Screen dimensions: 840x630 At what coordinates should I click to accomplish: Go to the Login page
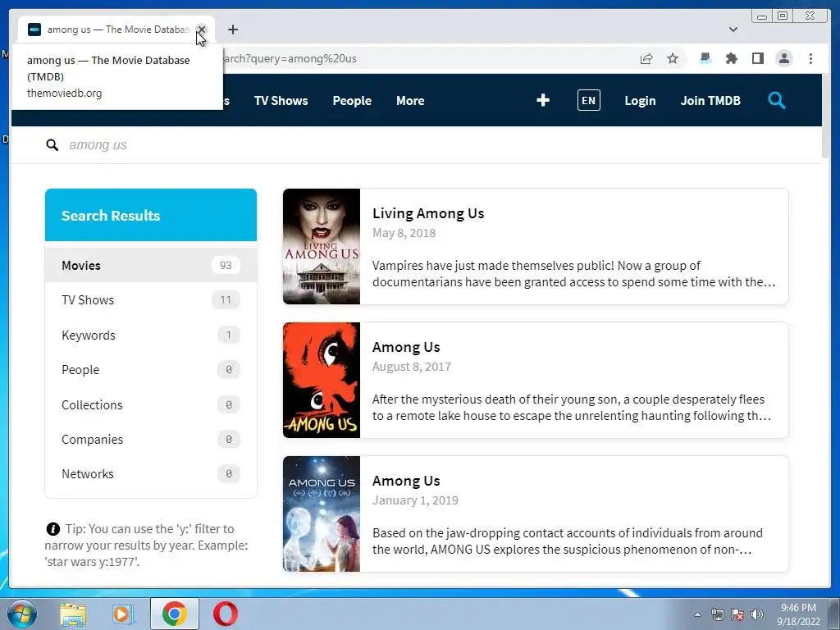(x=640, y=101)
